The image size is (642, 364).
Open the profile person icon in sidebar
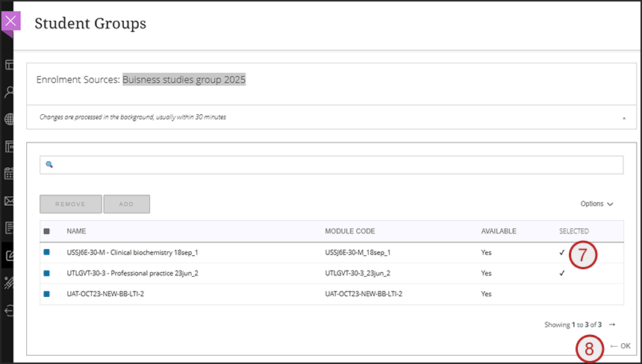(x=10, y=92)
